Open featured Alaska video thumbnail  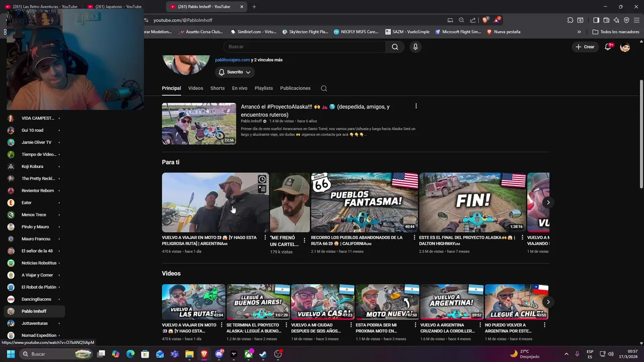pos(199,124)
